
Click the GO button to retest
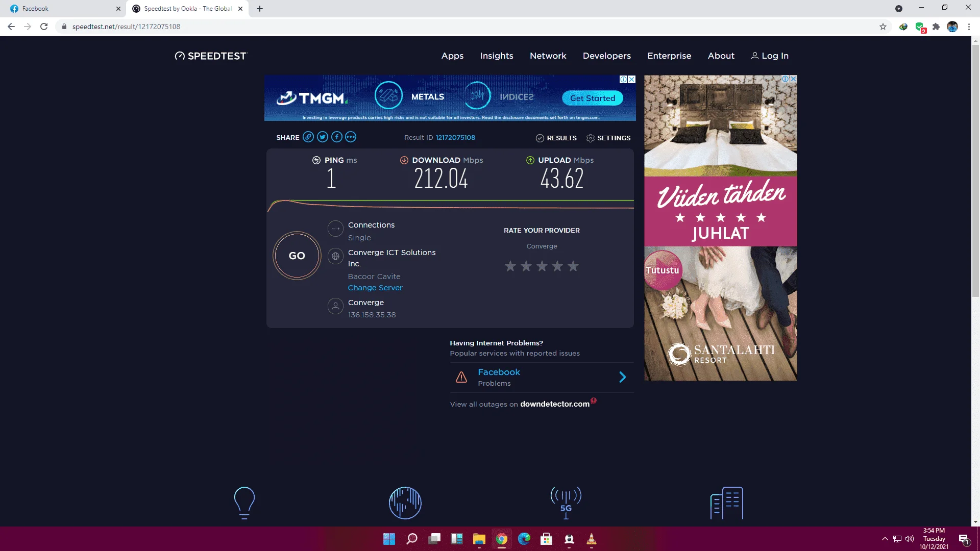pyautogui.click(x=297, y=256)
